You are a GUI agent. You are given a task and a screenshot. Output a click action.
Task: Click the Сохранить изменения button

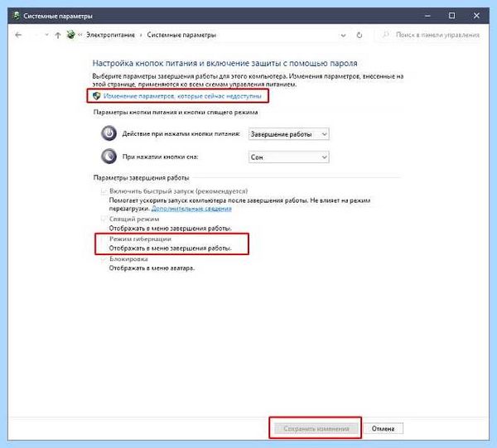[x=316, y=428]
